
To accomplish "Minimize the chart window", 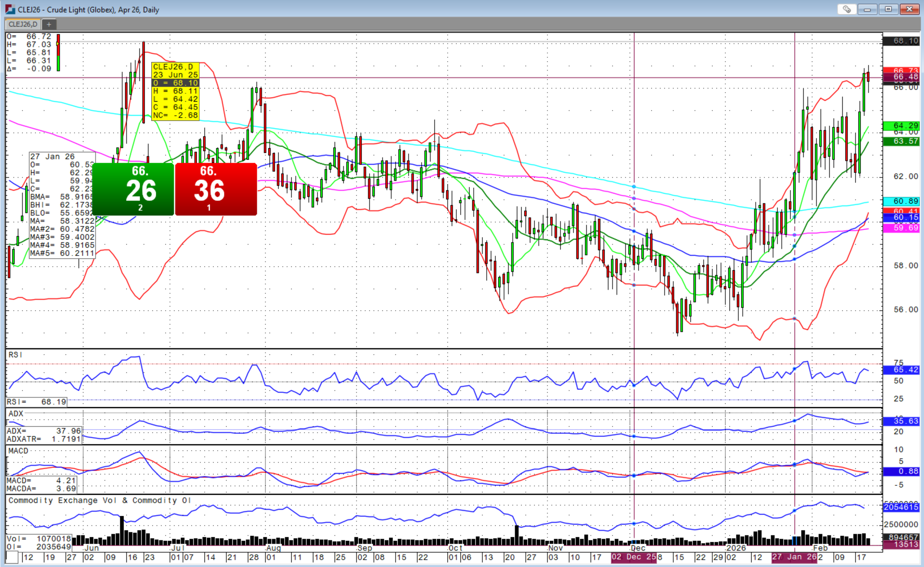I will [x=867, y=9].
